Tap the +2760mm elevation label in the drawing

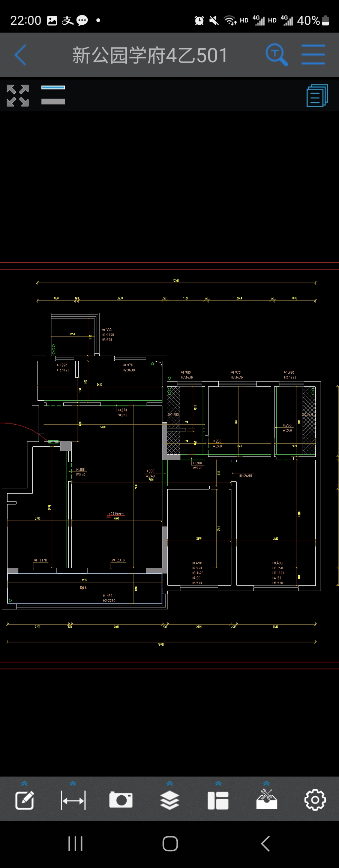(116, 514)
